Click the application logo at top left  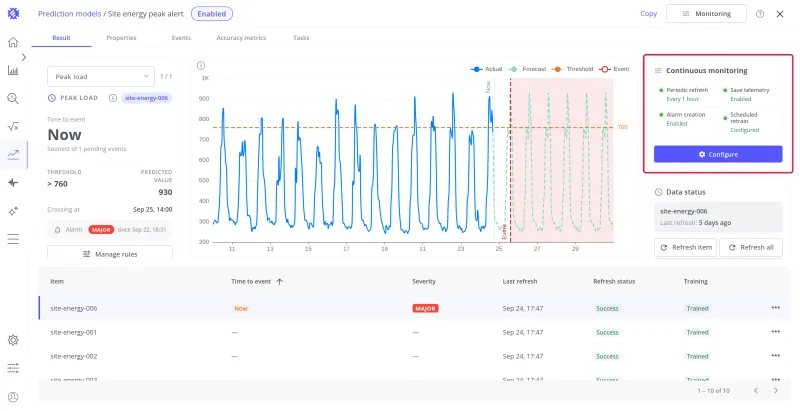13,14
